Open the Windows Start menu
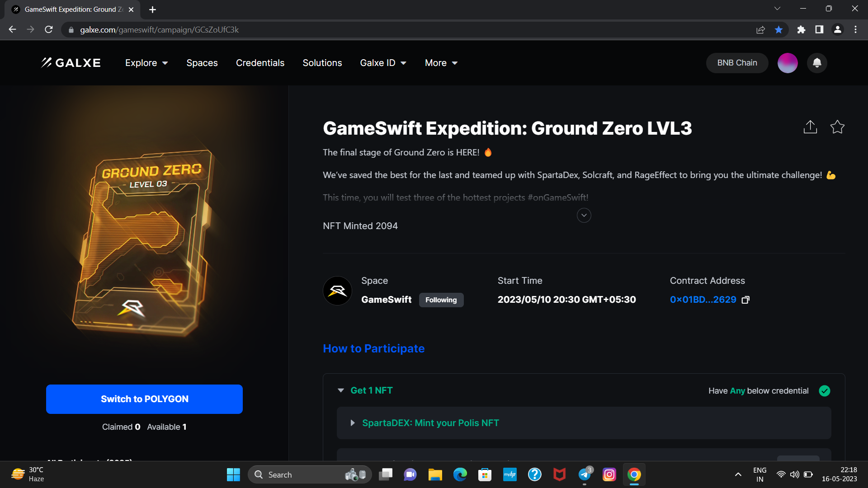 233,474
